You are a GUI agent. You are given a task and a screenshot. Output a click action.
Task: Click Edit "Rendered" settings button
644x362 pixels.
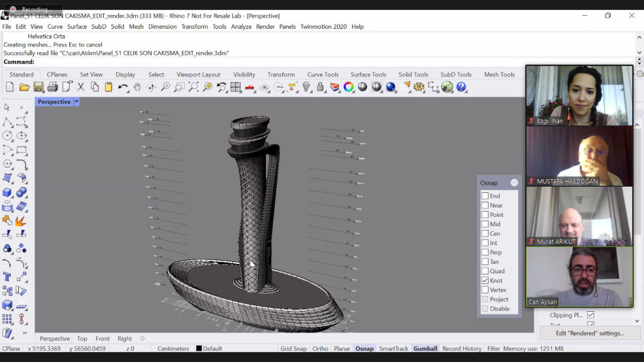(590, 333)
